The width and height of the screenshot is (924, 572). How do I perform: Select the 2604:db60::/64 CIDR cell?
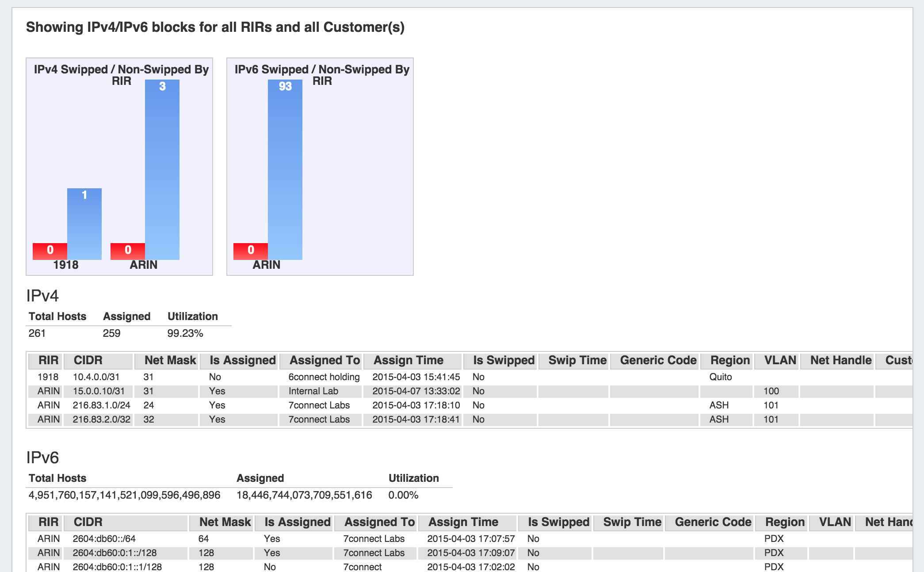(x=104, y=539)
